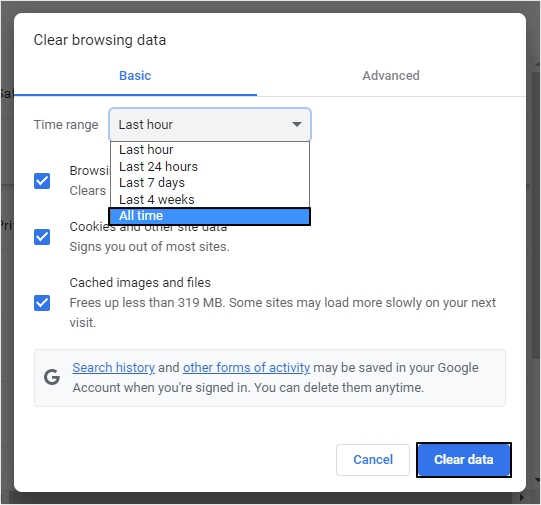Image resolution: width=541 pixels, height=505 pixels.
Task: Cancel the Clear browsing data dialog
Action: 373,459
